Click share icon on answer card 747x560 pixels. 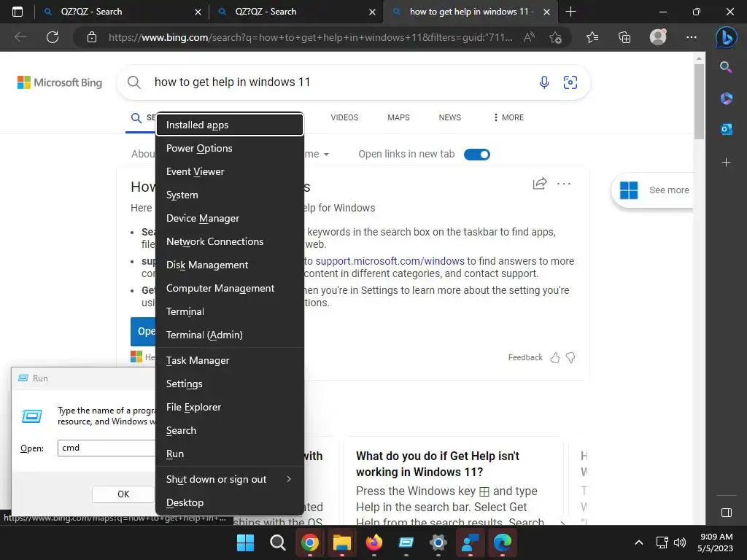(x=540, y=183)
